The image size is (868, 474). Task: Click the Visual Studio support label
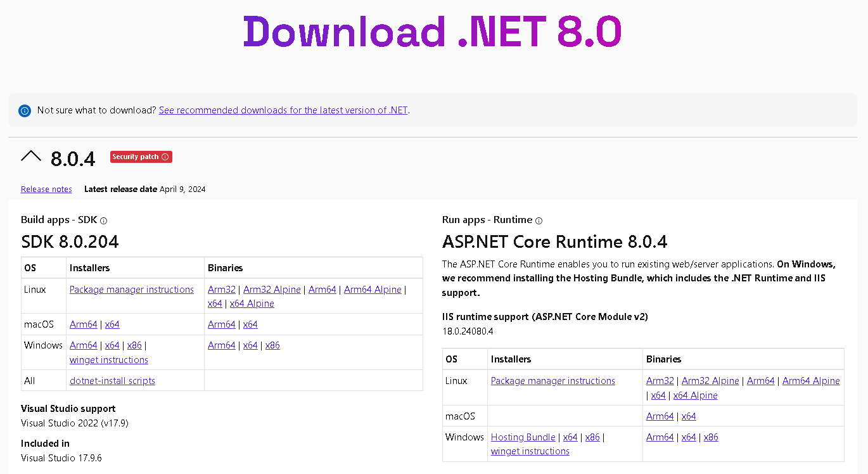68,409
